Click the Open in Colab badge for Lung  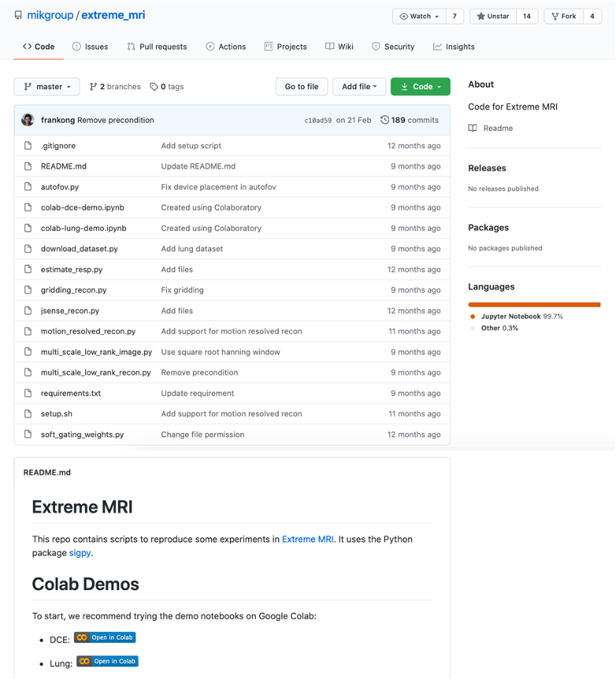click(107, 661)
